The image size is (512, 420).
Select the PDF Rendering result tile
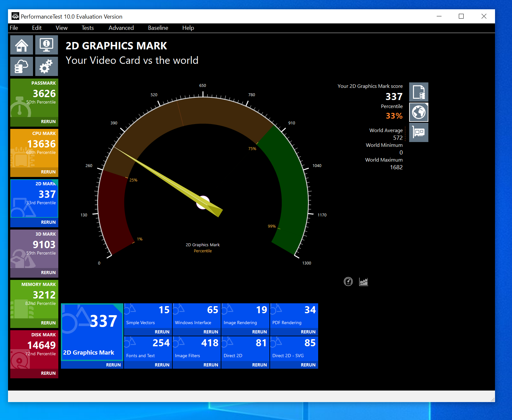294,315
